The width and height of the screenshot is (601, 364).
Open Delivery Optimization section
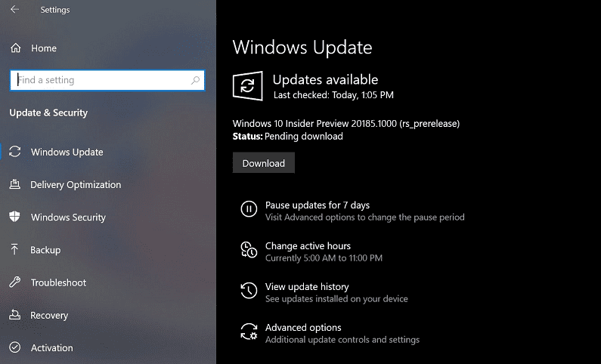coord(76,184)
